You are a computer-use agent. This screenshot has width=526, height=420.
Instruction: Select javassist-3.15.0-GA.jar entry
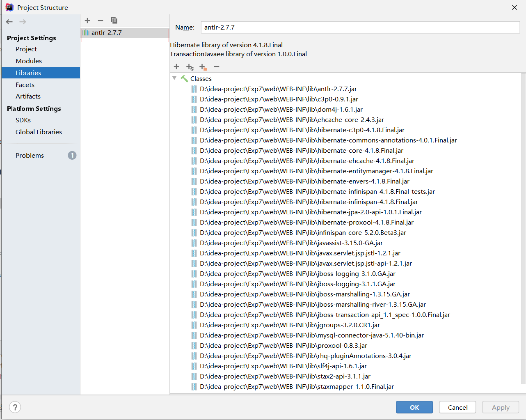pos(291,243)
